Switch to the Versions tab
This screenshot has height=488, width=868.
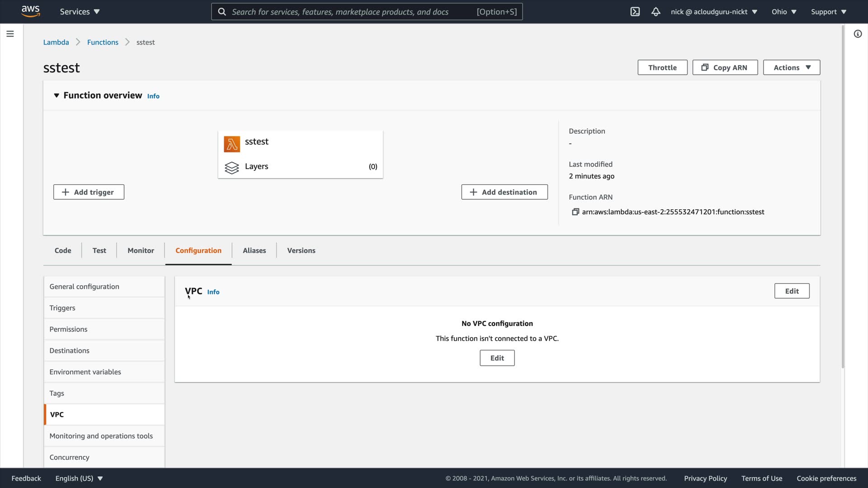(301, 250)
